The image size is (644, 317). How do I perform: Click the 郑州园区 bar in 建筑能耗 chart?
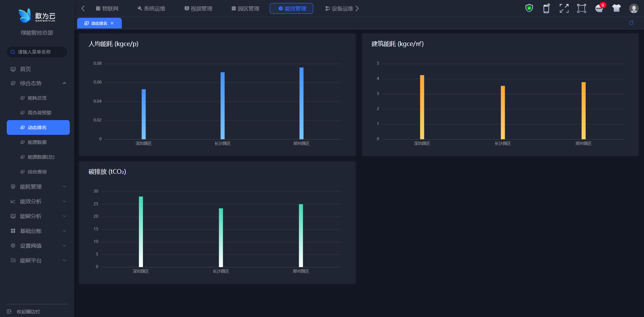tap(584, 111)
